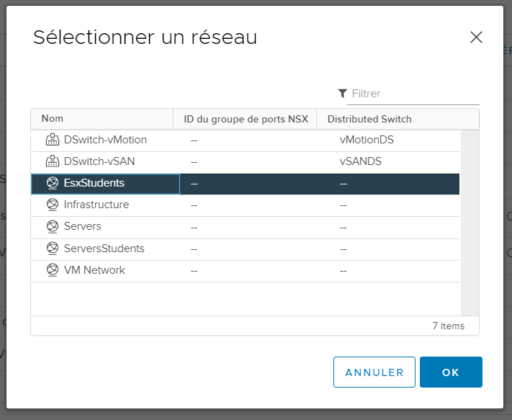Click into the Filtrer input field
Image resolution: width=512 pixels, height=420 pixels.
(x=413, y=94)
